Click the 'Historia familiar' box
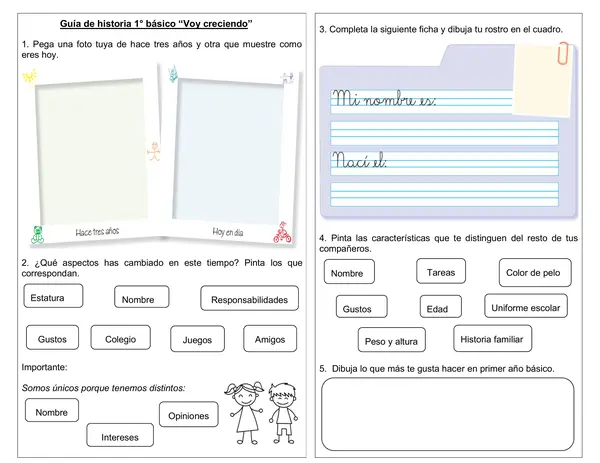 (492, 338)
